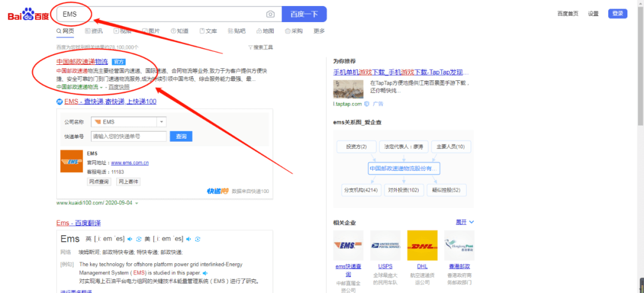The image size is (644, 293).
Task: Focus the search box containing EMS
Action: 169,14
